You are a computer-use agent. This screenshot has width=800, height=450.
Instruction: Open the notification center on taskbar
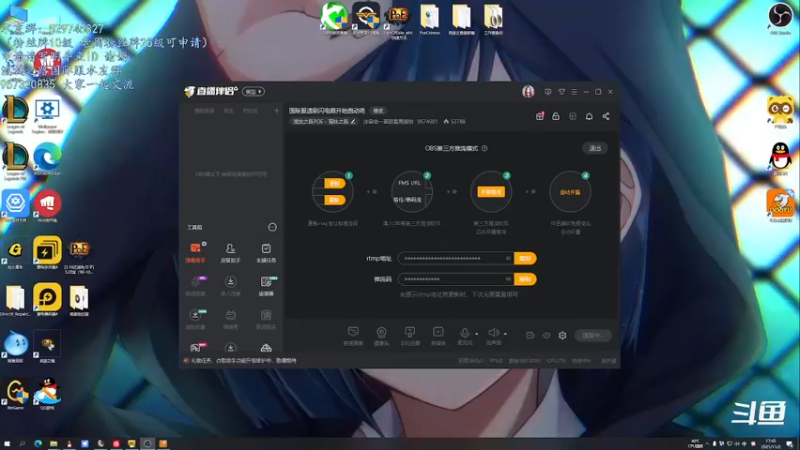tap(790, 444)
